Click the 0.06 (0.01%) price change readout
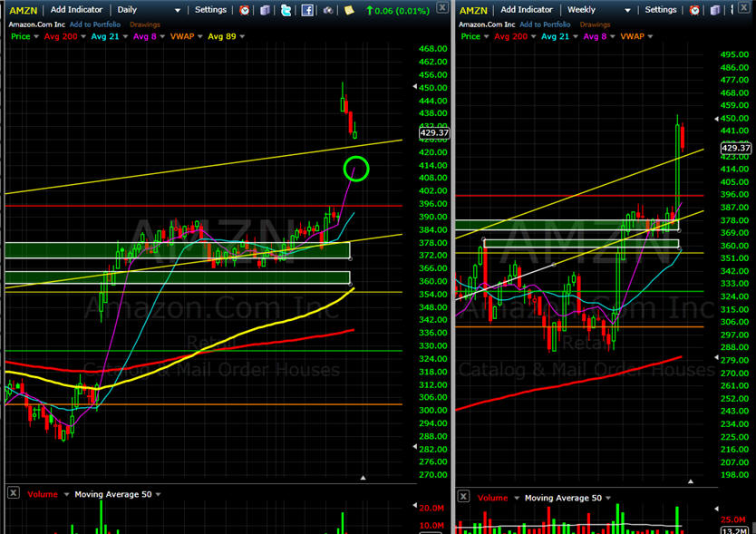 (398, 10)
